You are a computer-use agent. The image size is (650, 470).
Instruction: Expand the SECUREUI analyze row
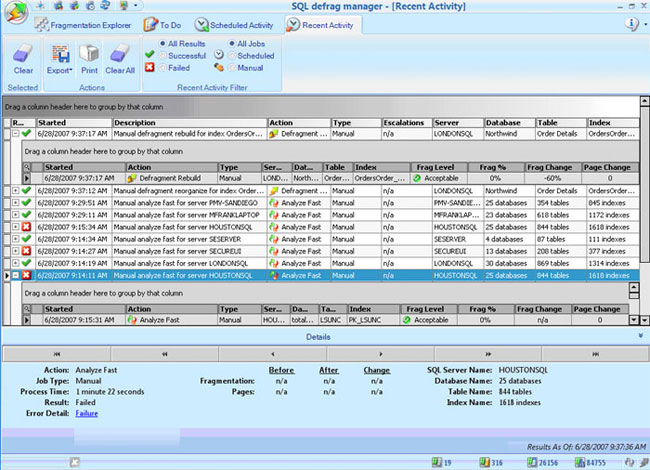(x=16, y=251)
